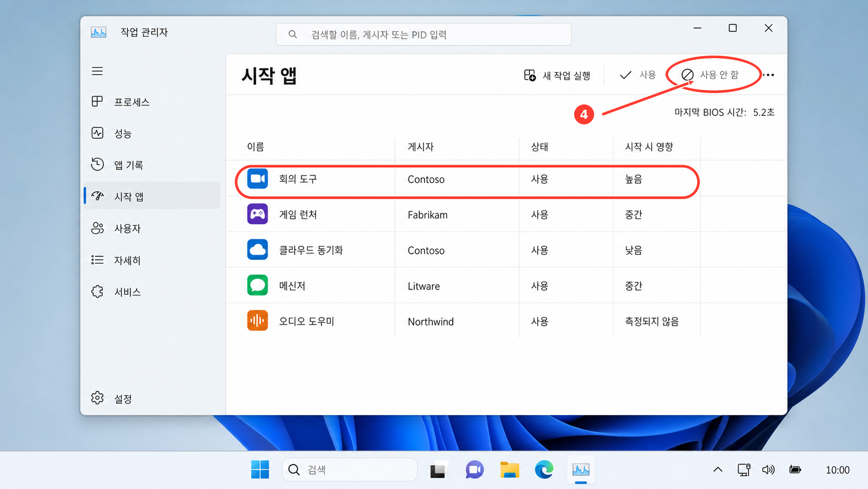
Task: Launch Microsoft Edge from the taskbar
Action: (544, 470)
